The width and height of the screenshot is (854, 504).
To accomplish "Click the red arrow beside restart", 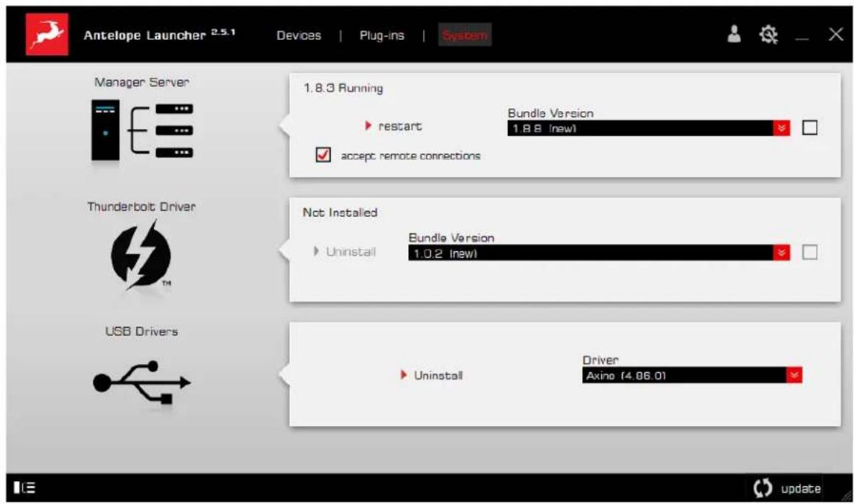I will coord(368,126).
